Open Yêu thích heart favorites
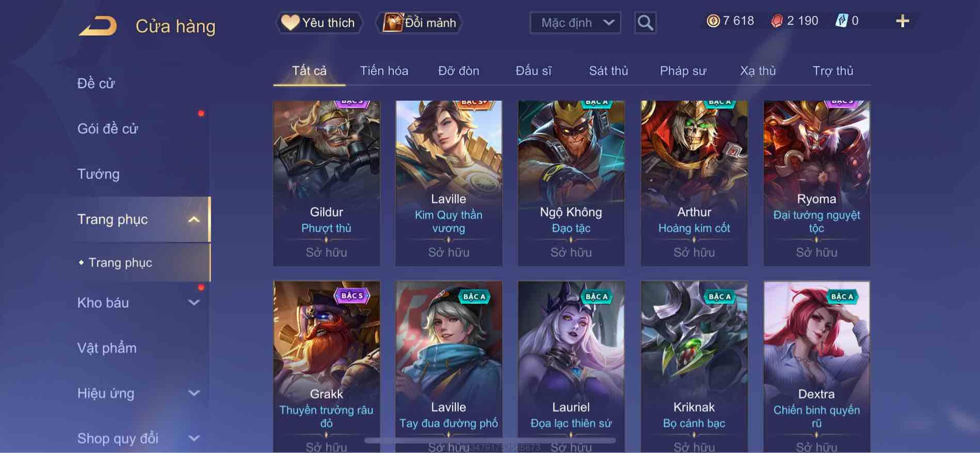 click(x=318, y=23)
